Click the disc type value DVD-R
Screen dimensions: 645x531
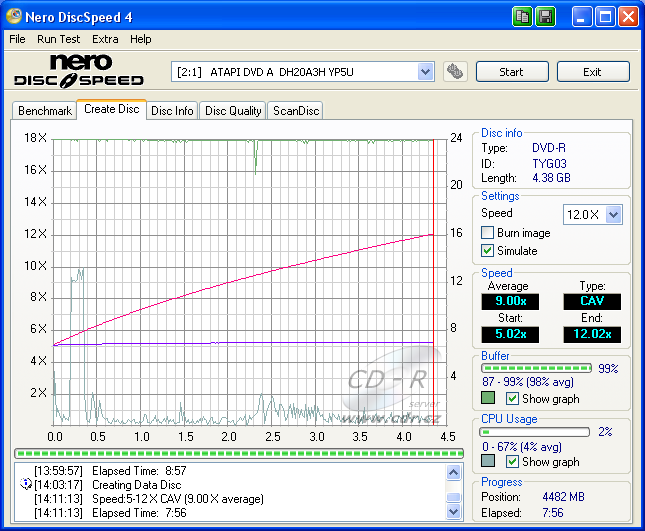click(x=549, y=148)
